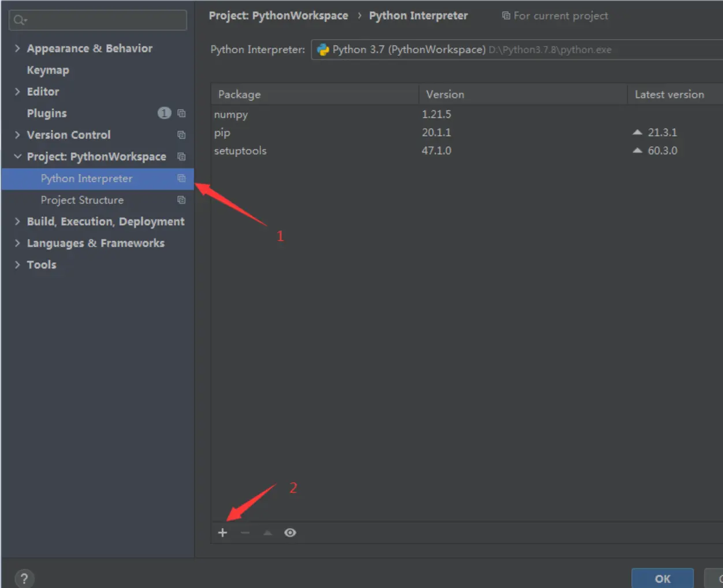The image size is (723, 588).
Task: Expand Languages & Frameworks section
Action: click(x=17, y=243)
